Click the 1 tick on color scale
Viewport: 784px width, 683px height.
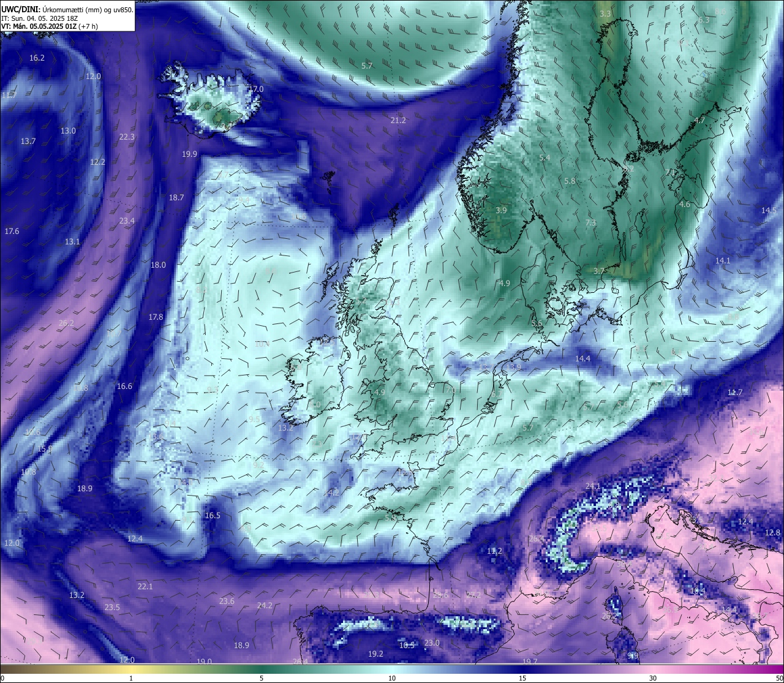[x=131, y=678]
